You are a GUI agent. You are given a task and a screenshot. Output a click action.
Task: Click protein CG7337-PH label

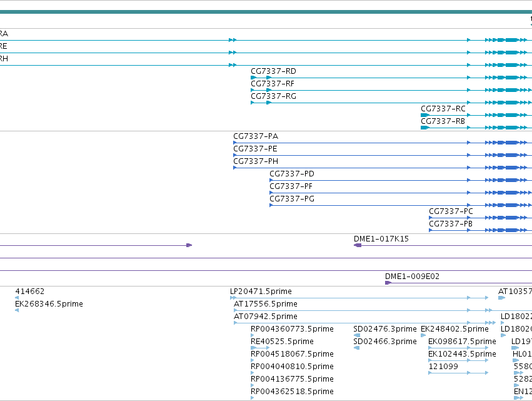tap(256, 161)
